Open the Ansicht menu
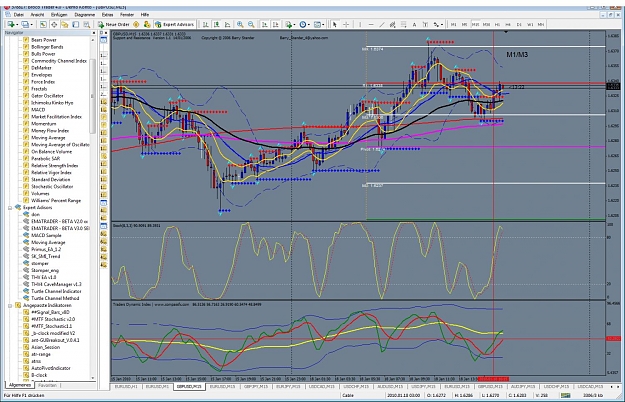The height and width of the screenshot is (402, 625). [x=37, y=14]
